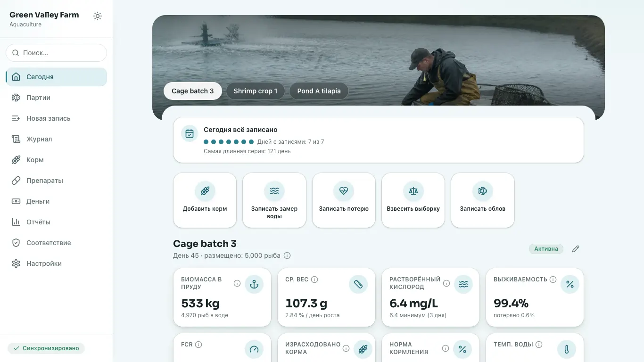This screenshot has height=362, width=644.
Task: Click the 99.4% survival value
Action: (511, 303)
